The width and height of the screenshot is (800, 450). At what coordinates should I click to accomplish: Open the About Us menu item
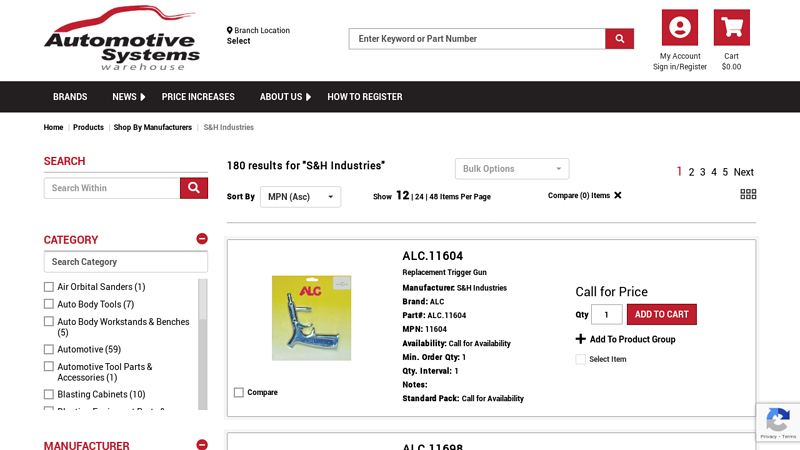click(x=281, y=97)
